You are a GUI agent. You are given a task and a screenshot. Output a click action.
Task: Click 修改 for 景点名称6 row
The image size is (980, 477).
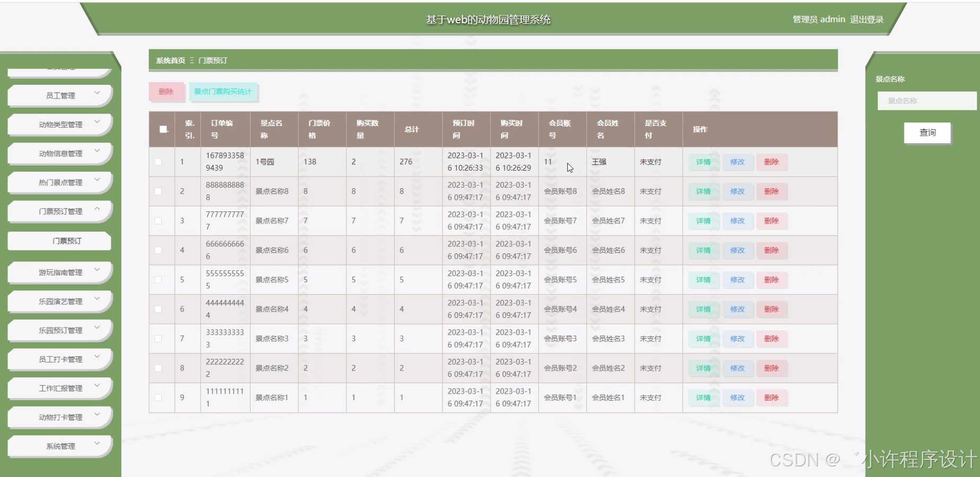pos(737,250)
